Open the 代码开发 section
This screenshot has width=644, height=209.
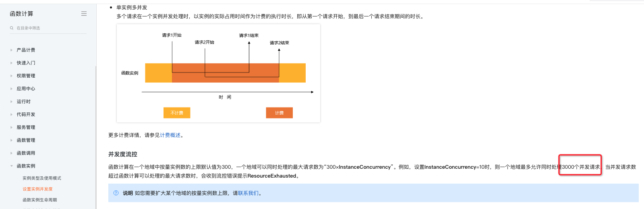(x=26, y=114)
